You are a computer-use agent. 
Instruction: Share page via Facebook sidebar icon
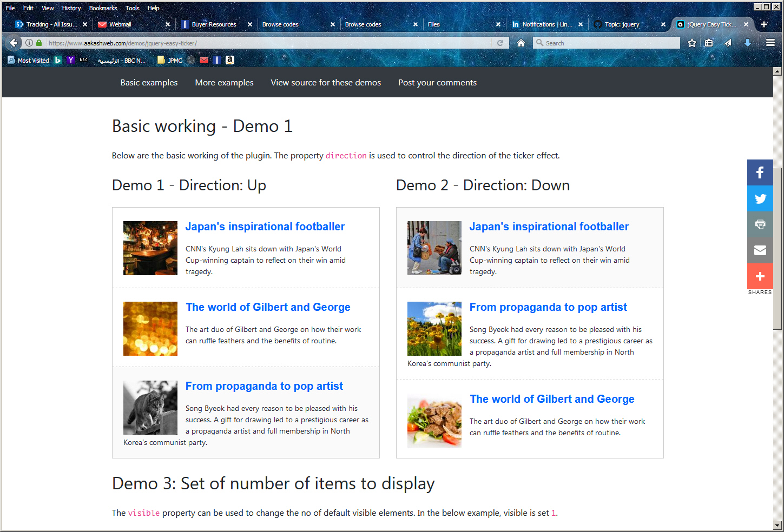click(760, 172)
